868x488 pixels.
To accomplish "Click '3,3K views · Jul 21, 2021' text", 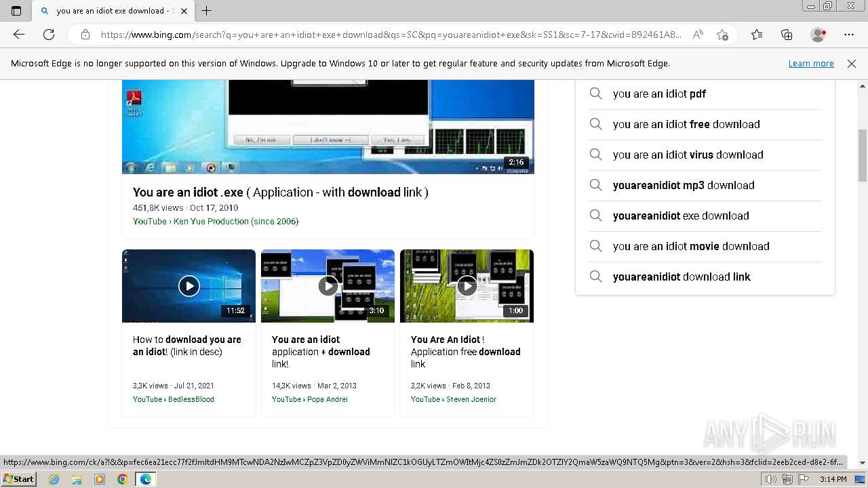I will (x=174, y=386).
